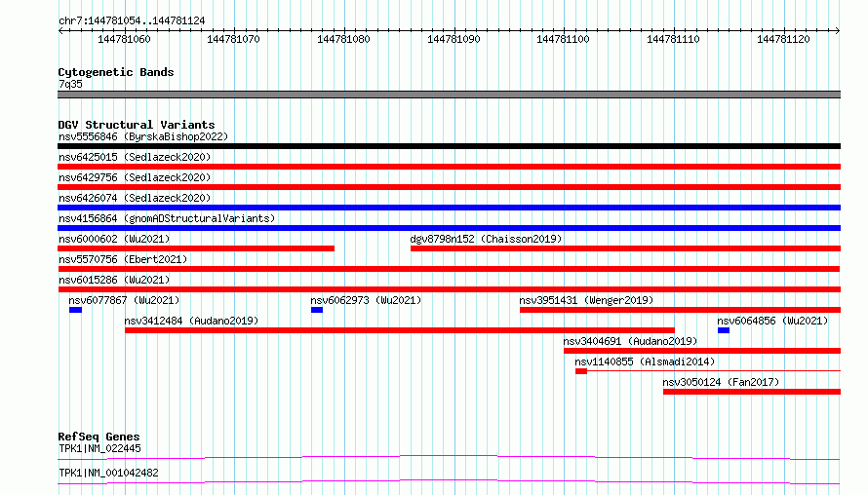Open dgv8798n152 (Chaisson2019) variant label
This screenshot has height=495, width=868.
point(486,239)
